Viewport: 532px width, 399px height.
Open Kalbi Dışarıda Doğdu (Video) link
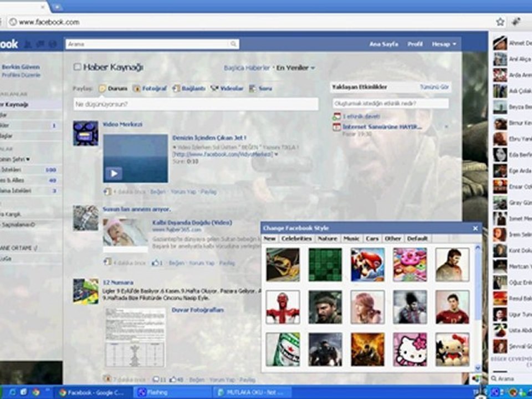pos(192,223)
